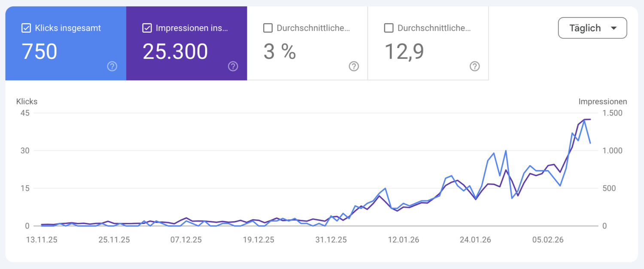Click the 31.12.25 date label

(x=331, y=239)
